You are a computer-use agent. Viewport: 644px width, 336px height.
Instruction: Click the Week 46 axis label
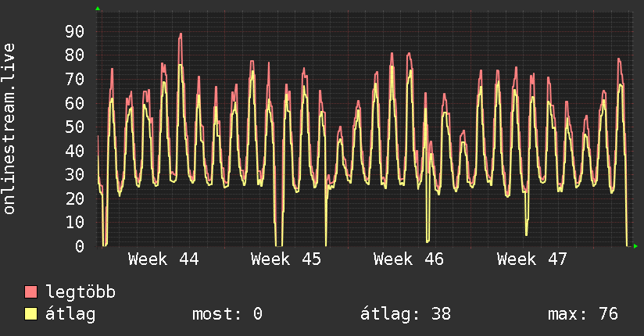pyautogui.click(x=409, y=259)
